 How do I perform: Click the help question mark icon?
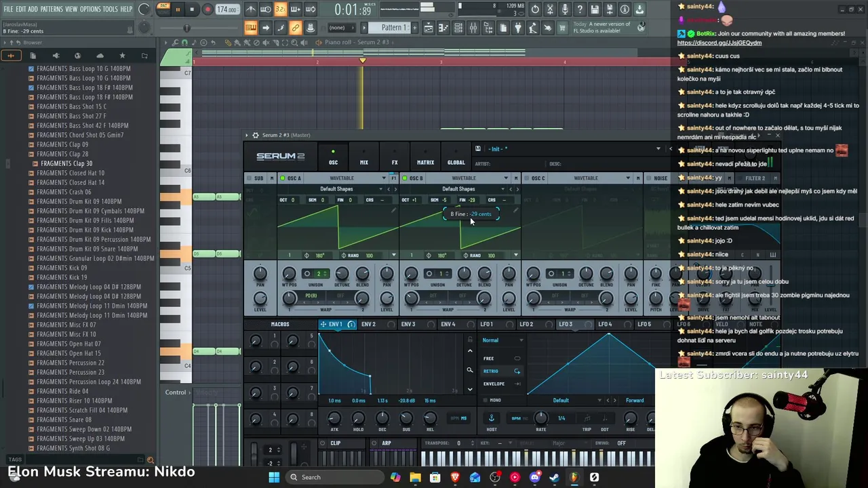tap(580, 9)
